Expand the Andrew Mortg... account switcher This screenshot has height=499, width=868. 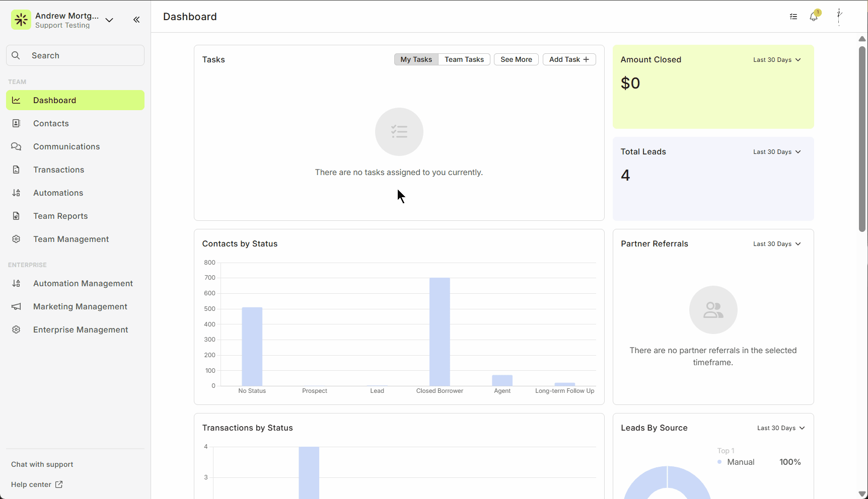click(x=109, y=20)
